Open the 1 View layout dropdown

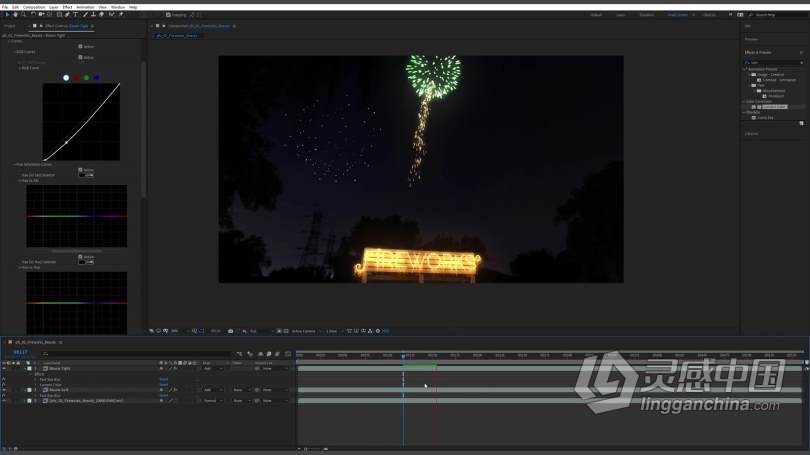pos(333,331)
